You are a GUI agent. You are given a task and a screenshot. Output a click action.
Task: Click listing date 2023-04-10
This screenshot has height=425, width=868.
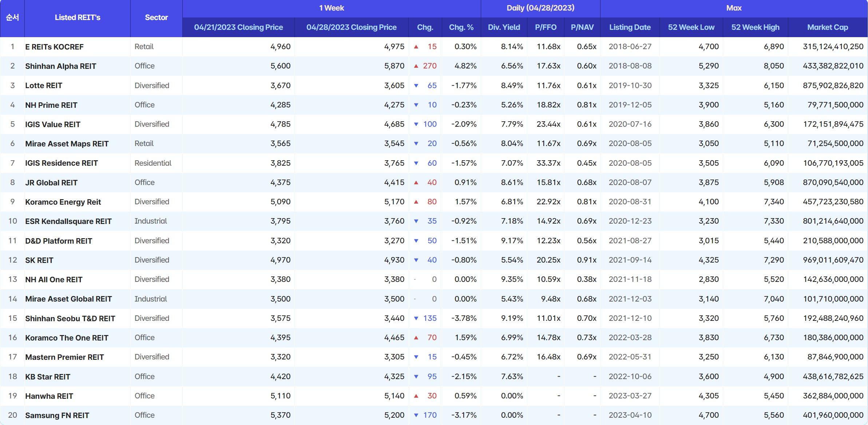(630, 415)
